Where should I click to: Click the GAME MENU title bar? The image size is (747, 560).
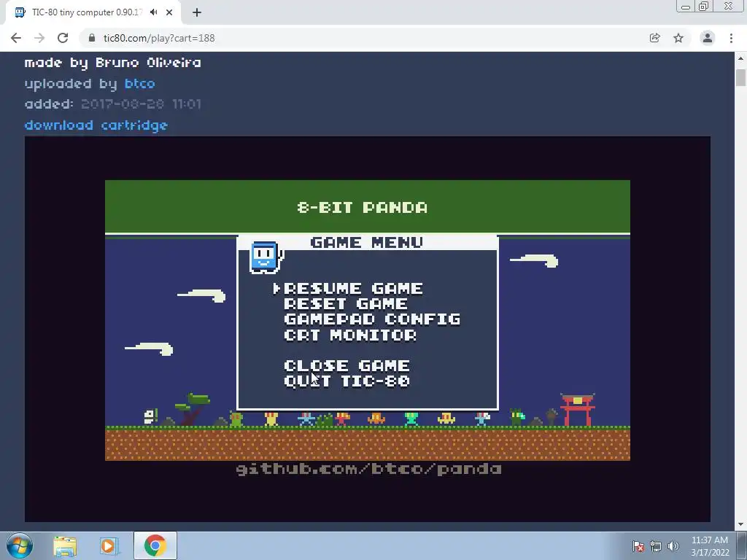pyautogui.click(x=367, y=242)
